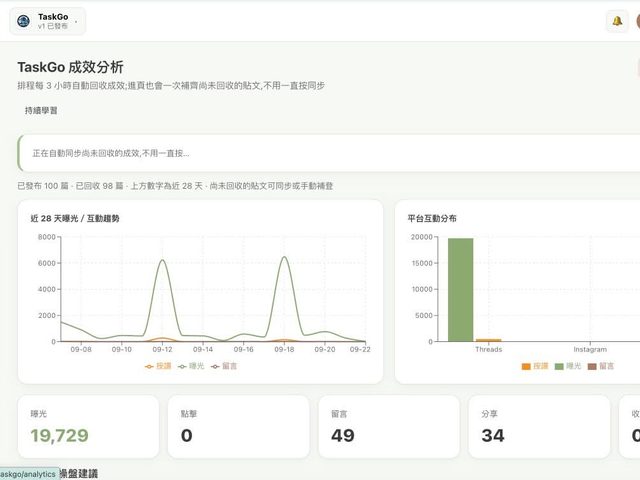640x480 pixels.
Task: Open the 曝光 19,729 stat card
Action: (x=88, y=427)
